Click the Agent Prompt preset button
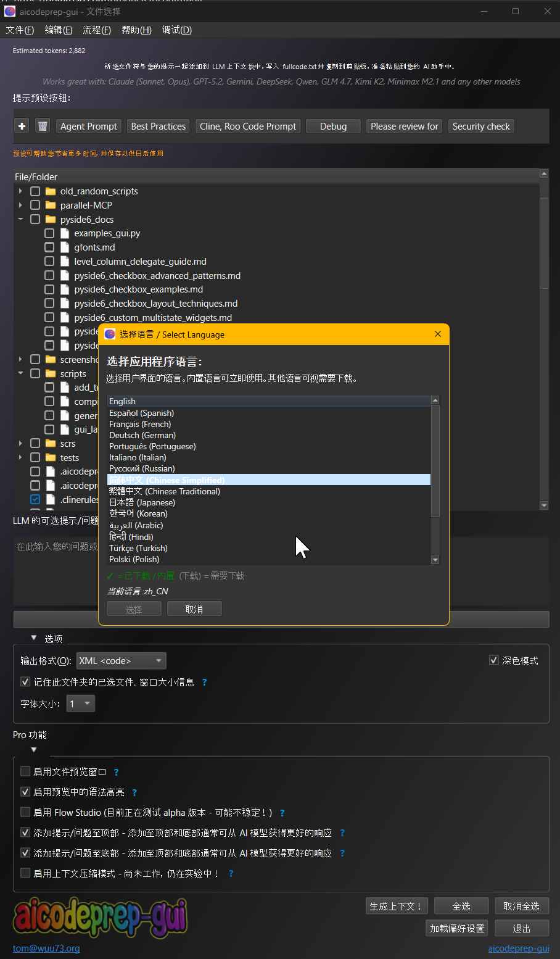 (x=89, y=126)
